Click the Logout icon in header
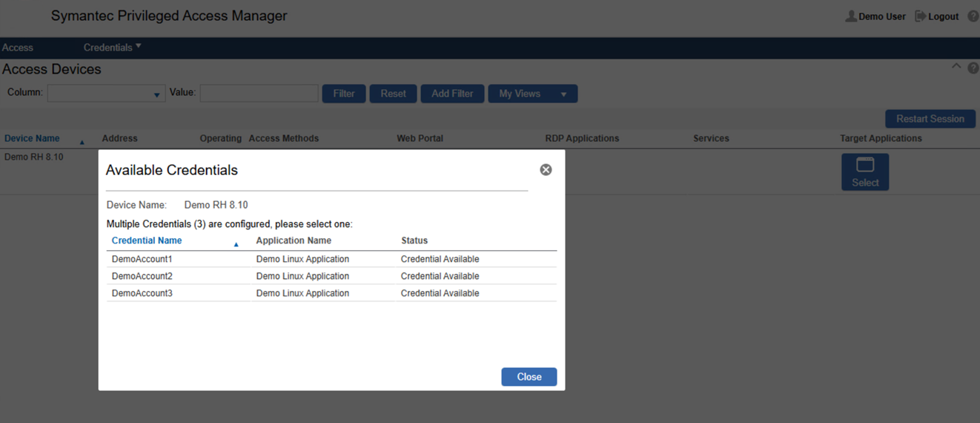Image resolution: width=980 pixels, height=423 pixels. click(x=921, y=16)
